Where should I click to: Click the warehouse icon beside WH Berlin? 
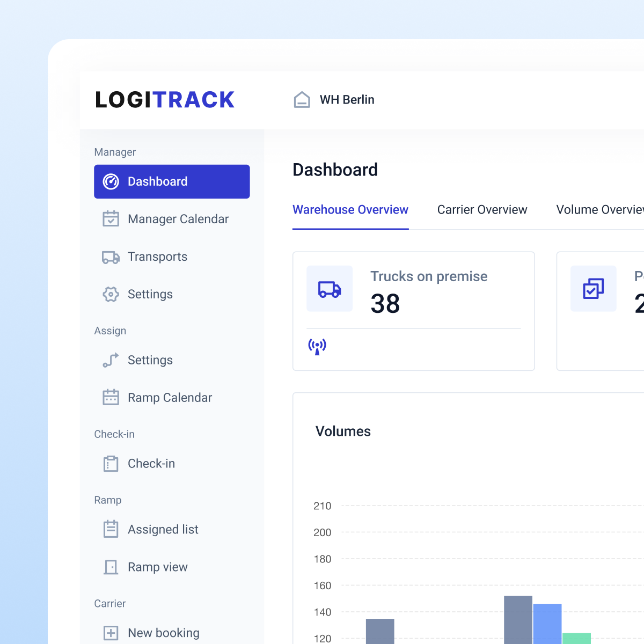[302, 100]
